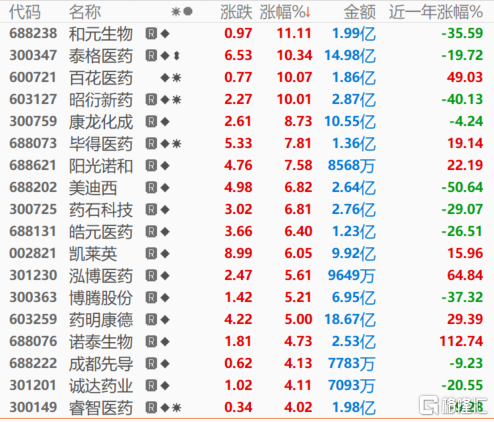This screenshot has width=494, height=422.
Task: Click the up-down arrow icon on 泰格医药 row
Action: tap(177, 56)
